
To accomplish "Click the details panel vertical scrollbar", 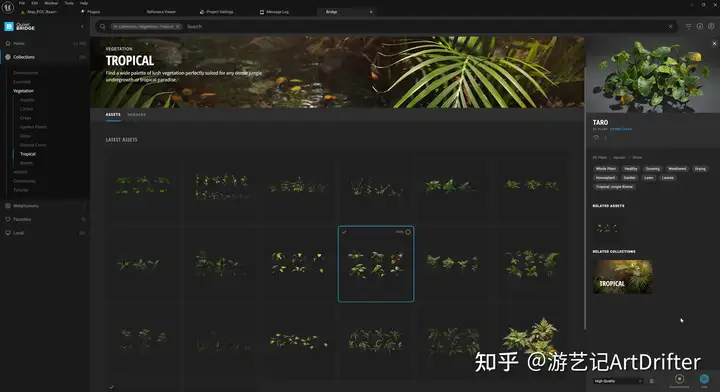I will 585,184.
